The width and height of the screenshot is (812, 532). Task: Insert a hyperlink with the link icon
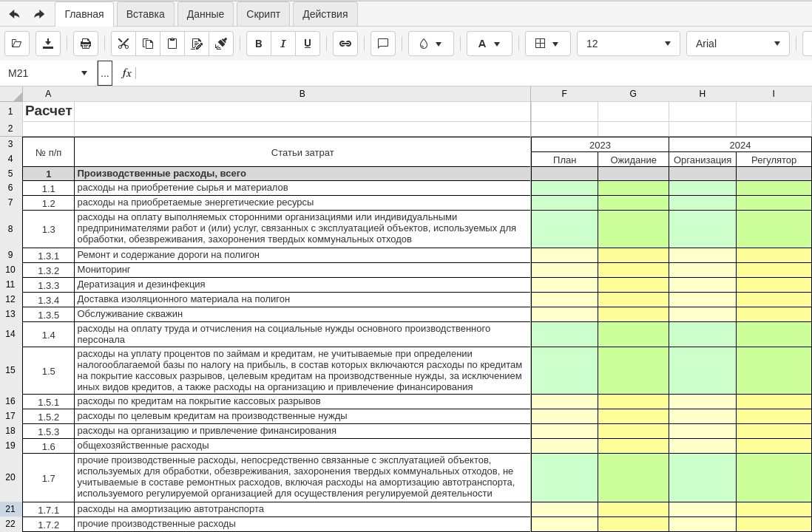pos(345,44)
